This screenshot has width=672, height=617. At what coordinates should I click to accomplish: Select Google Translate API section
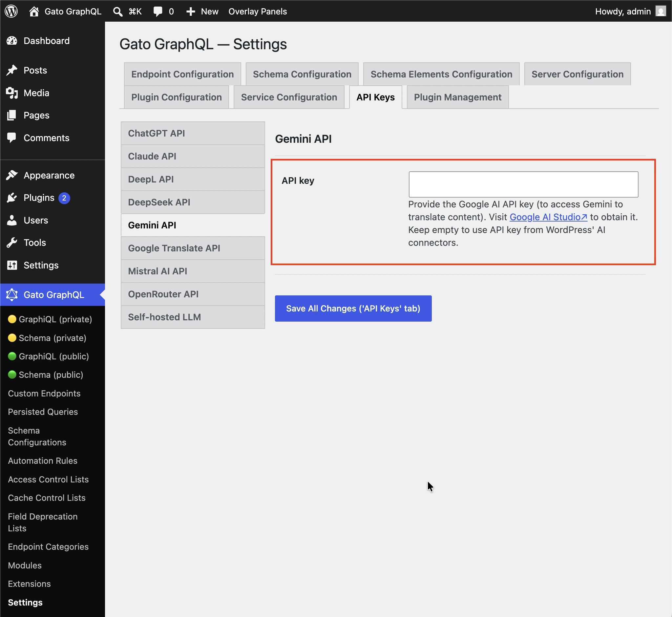[x=193, y=248]
